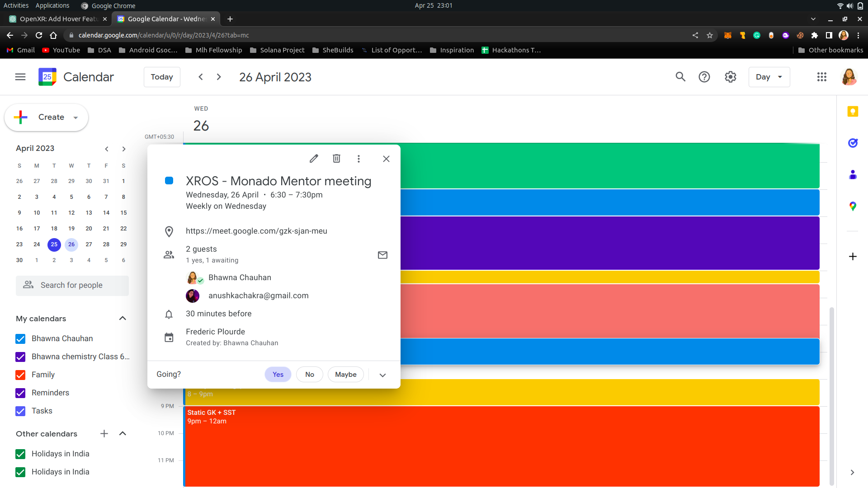This screenshot has width=868, height=488.
Task: Uncheck the Family calendar
Action: [x=20, y=375]
